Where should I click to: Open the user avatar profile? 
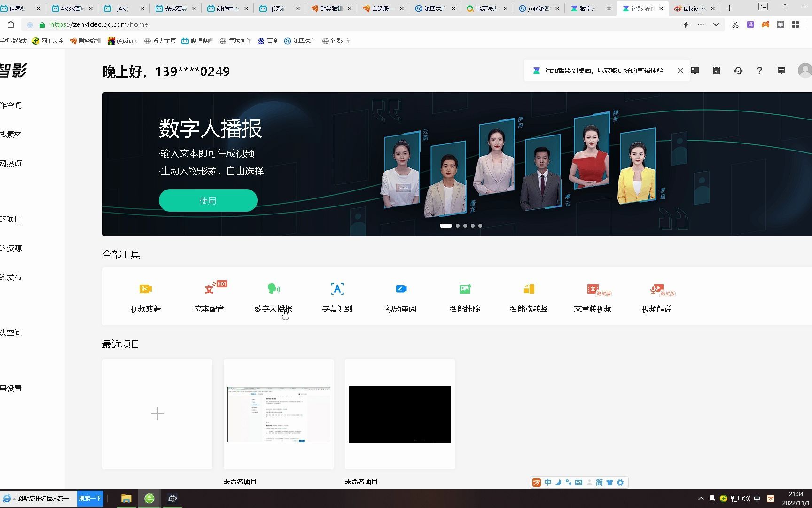click(804, 71)
